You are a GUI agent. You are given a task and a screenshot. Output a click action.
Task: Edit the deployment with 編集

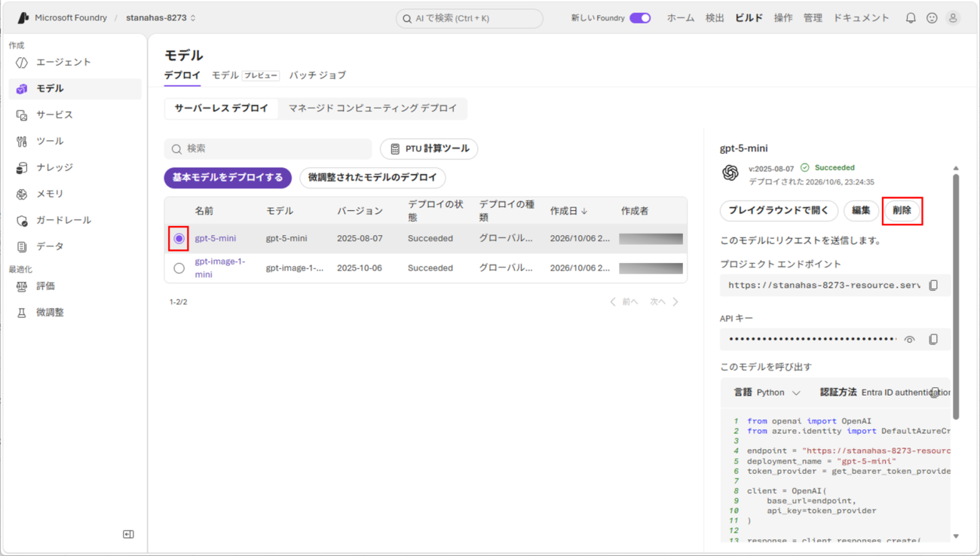pyautogui.click(x=861, y=211)
